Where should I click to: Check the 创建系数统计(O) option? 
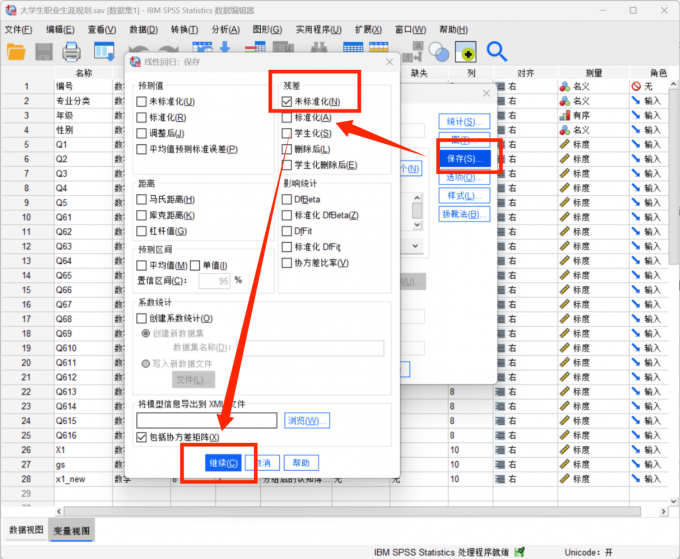point(141,318)
